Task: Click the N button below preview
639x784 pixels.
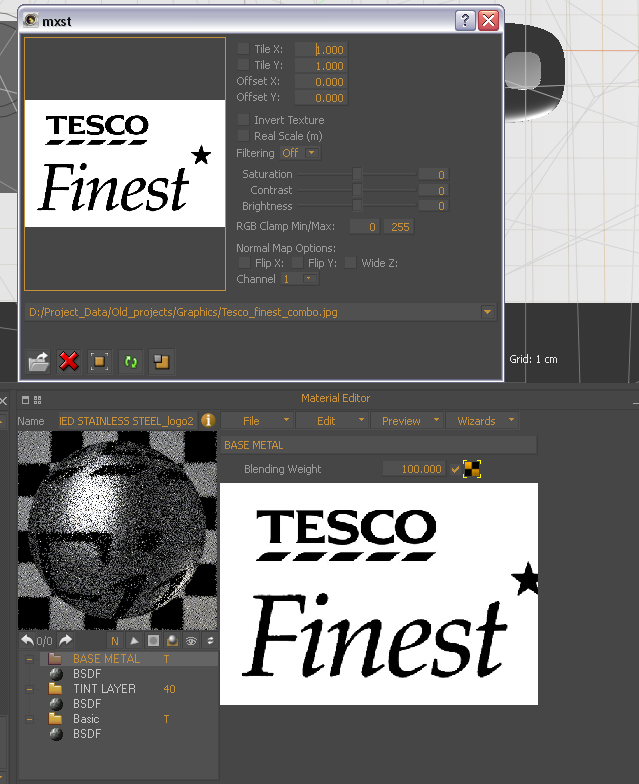Action: (115, 641)
